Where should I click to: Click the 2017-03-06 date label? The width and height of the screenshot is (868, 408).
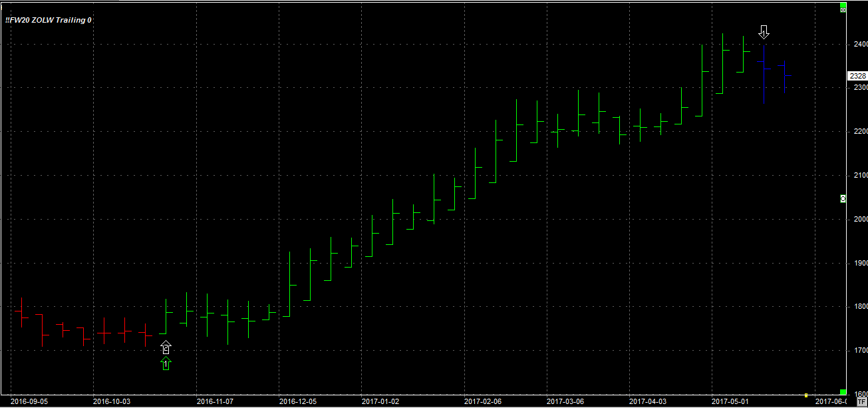565,401
